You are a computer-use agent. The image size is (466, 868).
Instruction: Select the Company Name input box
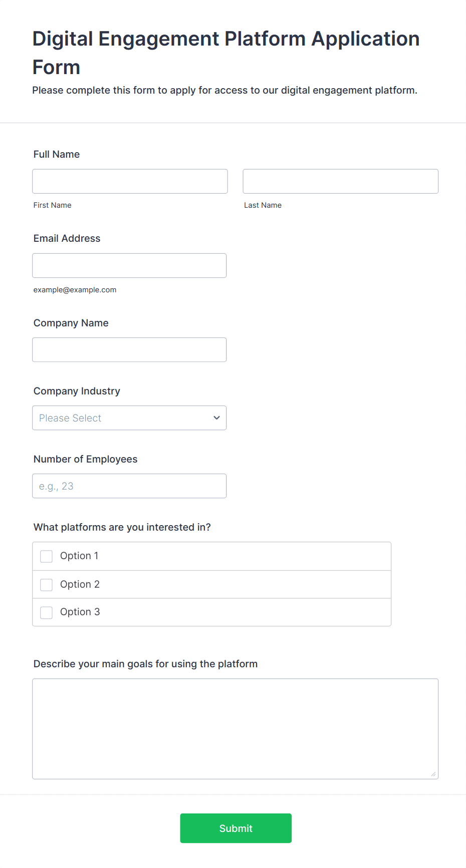pos(129,350)
